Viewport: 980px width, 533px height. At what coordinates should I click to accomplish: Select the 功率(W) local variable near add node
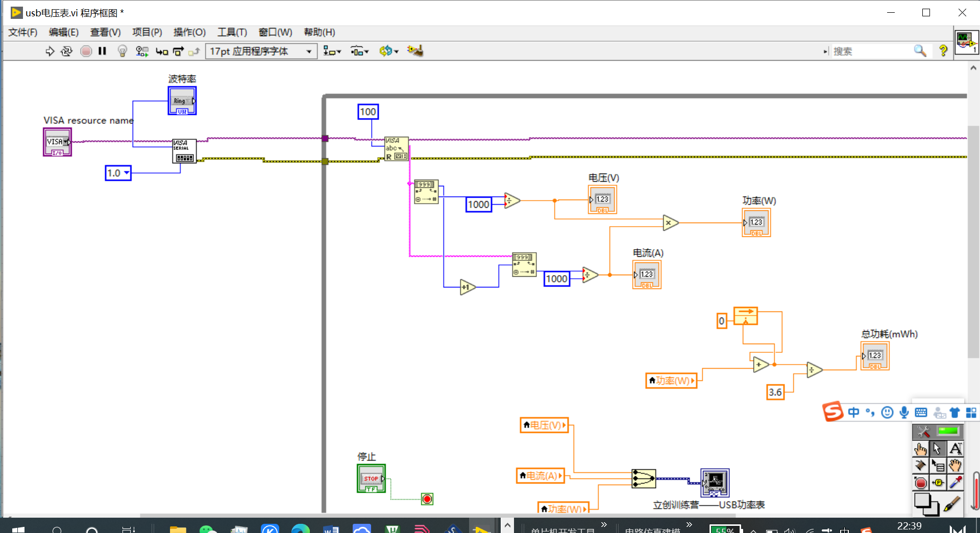[x=671, y=381]
